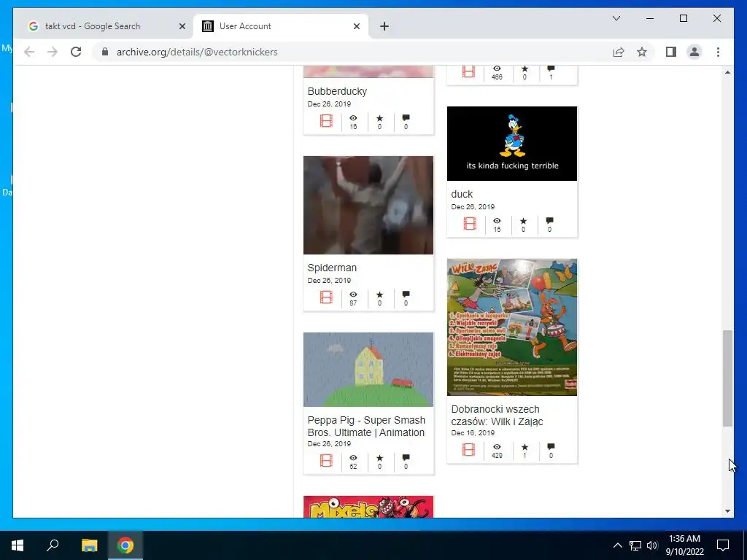This screenshot has height=560, width=747.
Task: Click views eye icon on duck
Action: (x=497, y=221)
